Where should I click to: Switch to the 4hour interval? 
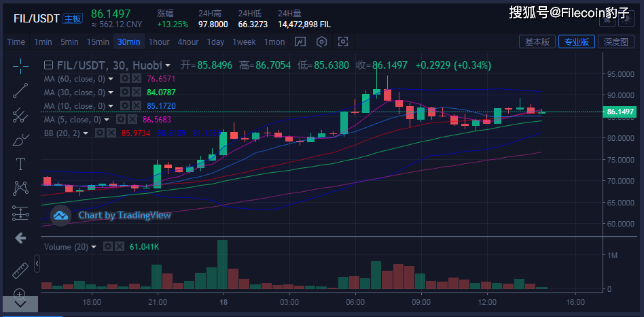pyautogui.click(x=188, y=42)
